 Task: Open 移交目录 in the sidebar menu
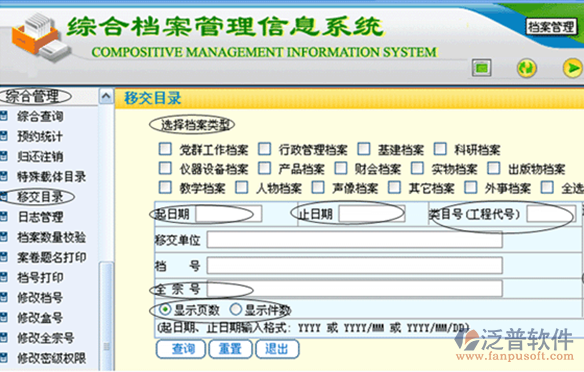[40, 197]
